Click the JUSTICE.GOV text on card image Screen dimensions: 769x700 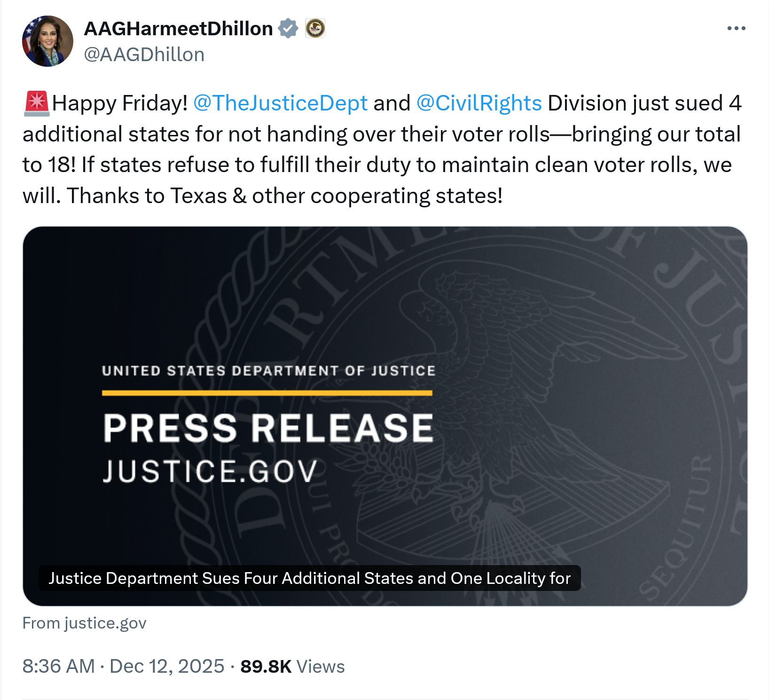(210, 471)
